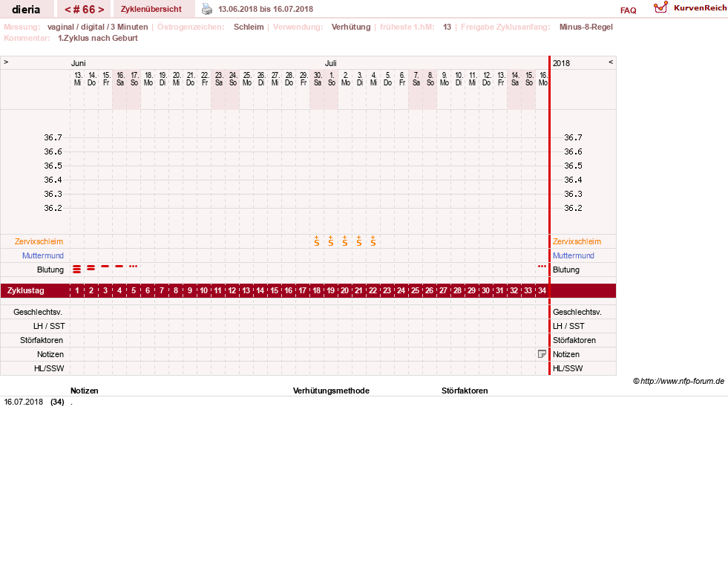Click the cervical mucus S+ symbol on day 22
Screen dimensions: 728x568
(373, 241)
